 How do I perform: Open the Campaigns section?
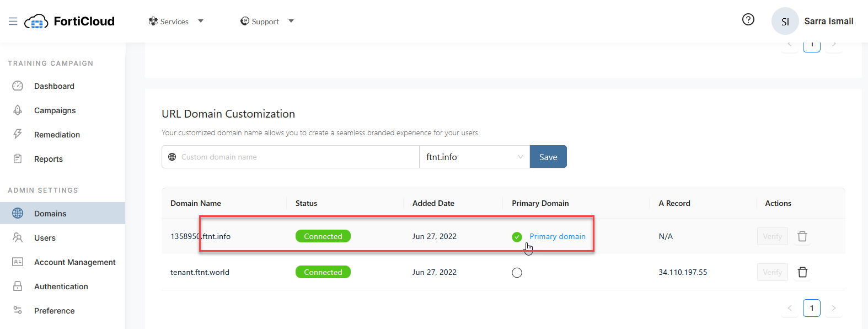coord(55,110)
